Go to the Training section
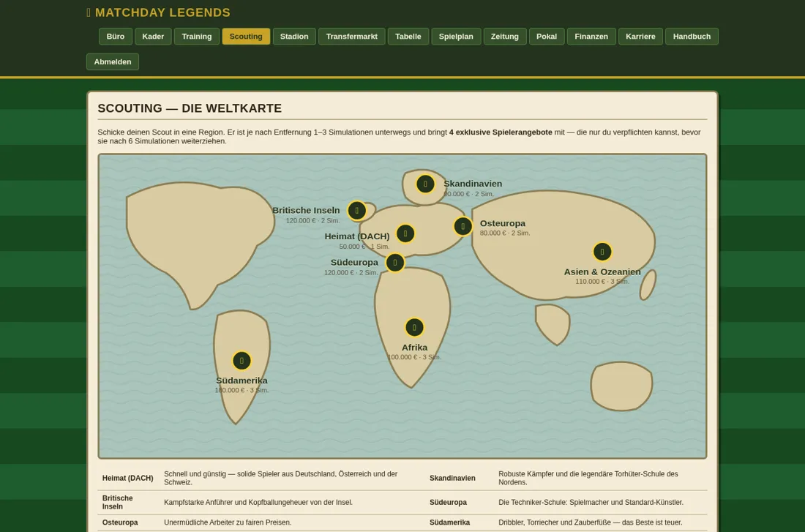This screenshot has width=805, height=532. tap(197, 37)
